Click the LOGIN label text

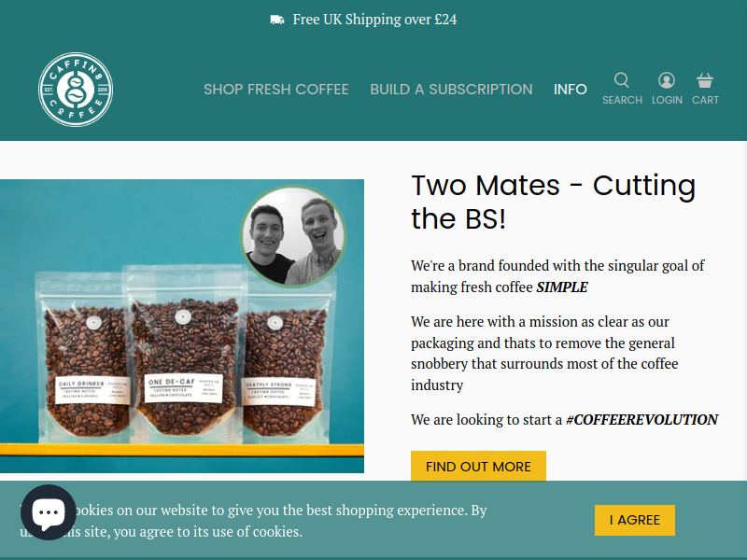pyautogui.click(x=667, y=100)
